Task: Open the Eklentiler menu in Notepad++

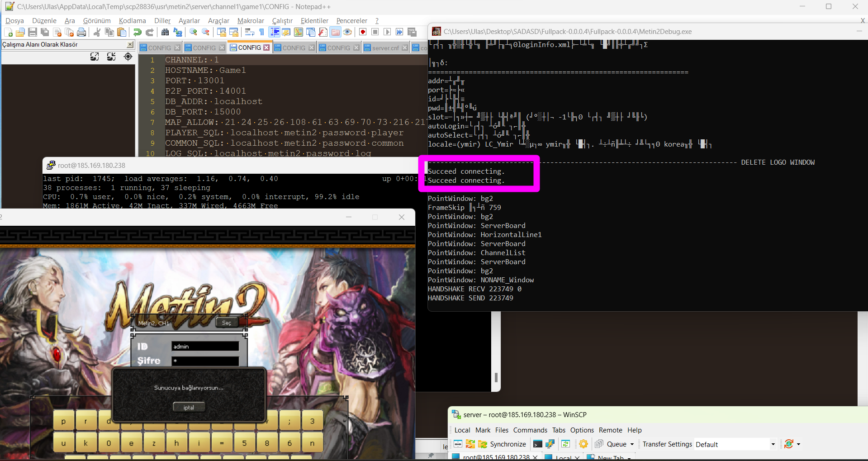Action: click(x=314, y=20)
